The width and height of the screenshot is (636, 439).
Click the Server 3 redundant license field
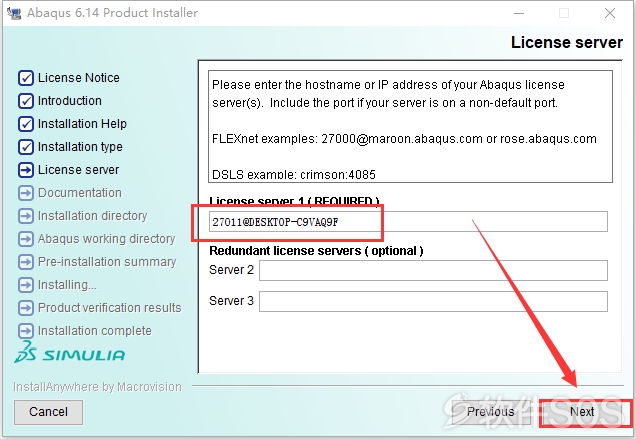coord(433,301)
